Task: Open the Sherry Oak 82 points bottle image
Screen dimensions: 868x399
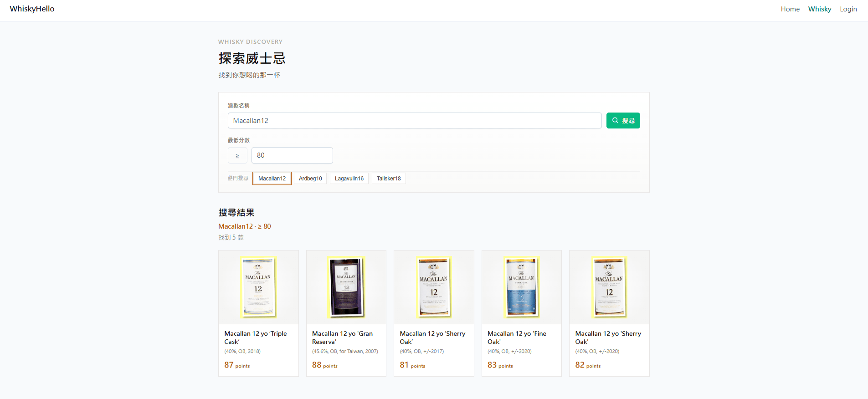Action: pyautogui.click(x=609, y=287)
